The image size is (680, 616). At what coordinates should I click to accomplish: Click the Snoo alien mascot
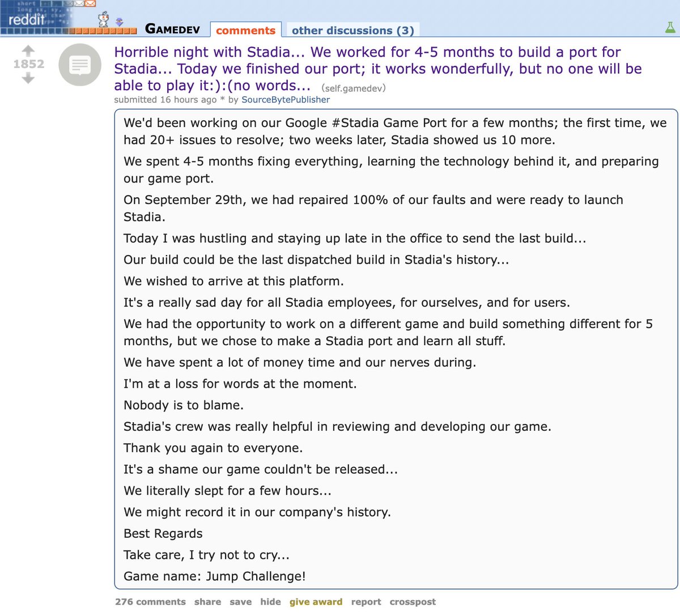coord(103,20)
